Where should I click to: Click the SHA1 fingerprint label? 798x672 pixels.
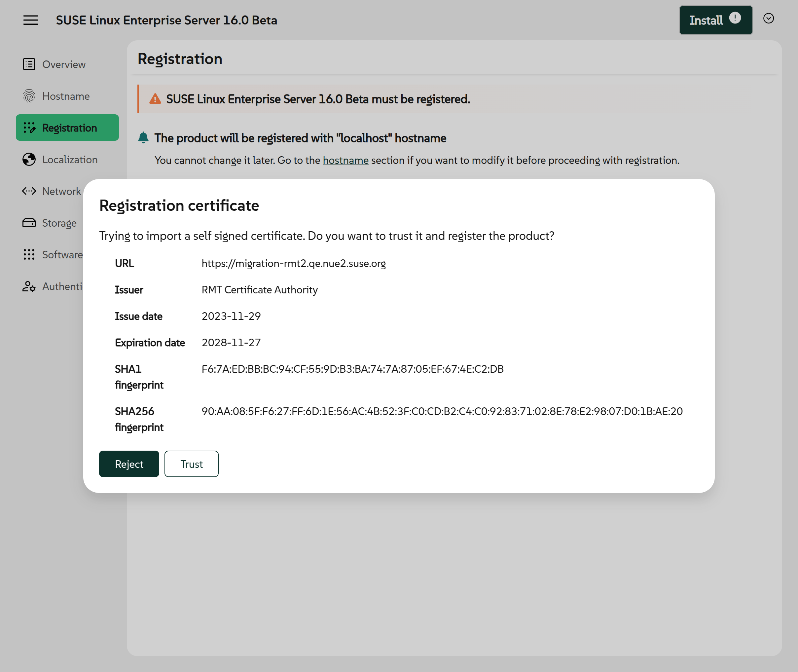[139, 377]
